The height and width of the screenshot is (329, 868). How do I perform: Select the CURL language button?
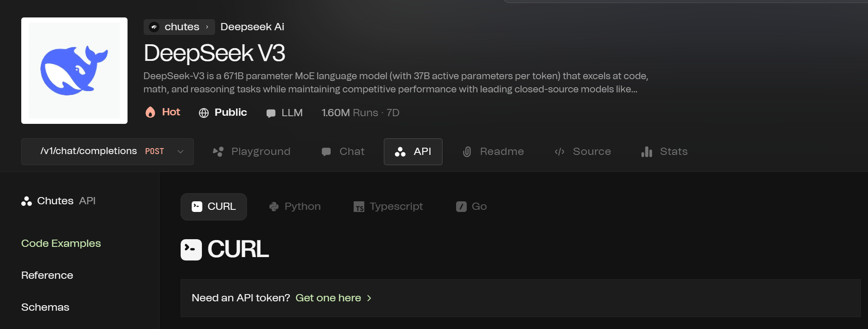point(214,207)
